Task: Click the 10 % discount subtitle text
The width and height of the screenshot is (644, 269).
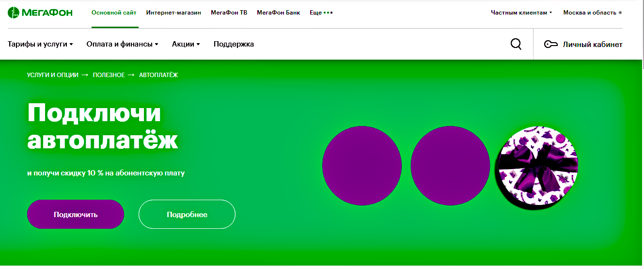Action: [106, 173]
